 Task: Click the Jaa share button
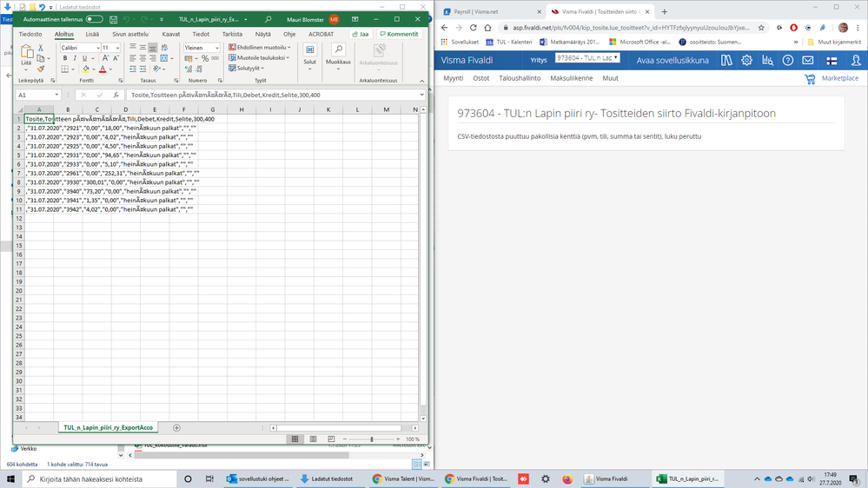361,35
